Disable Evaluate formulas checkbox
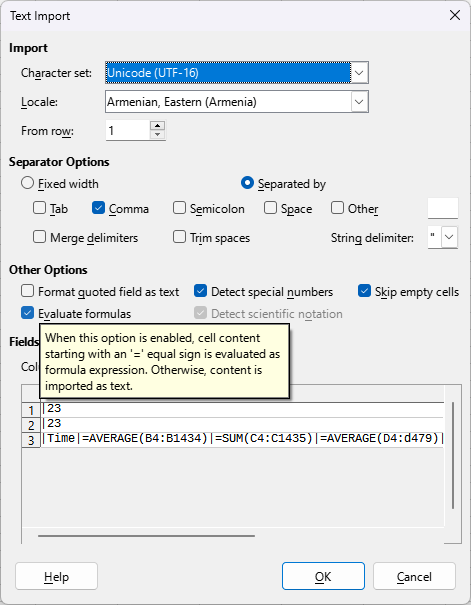Screen dimensions: 471x605 coord(27,313)
